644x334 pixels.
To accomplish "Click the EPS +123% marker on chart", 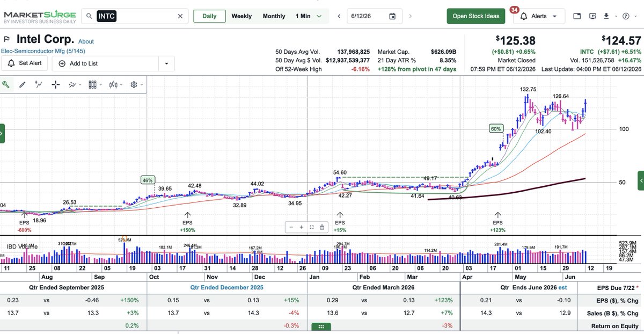I will pos(498,222).
